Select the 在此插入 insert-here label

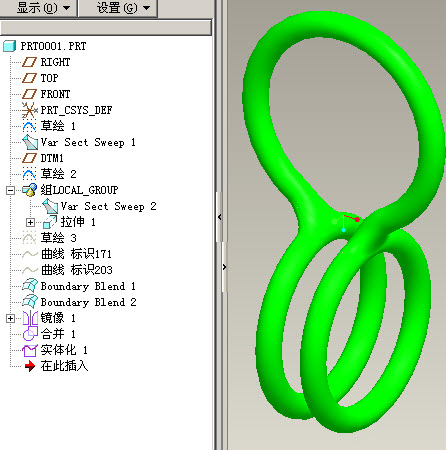coord(64,366)
